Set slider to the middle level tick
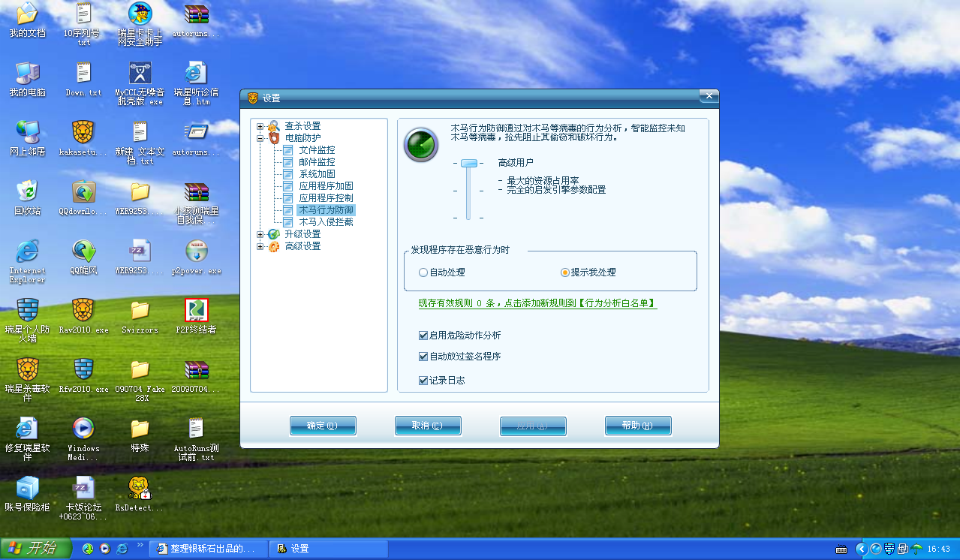This screenshot has height=560, width=960. coord(469,191)
